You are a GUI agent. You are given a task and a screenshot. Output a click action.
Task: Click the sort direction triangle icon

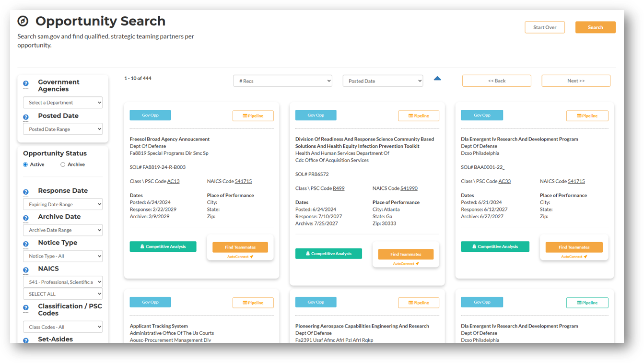tap(437, 78)
